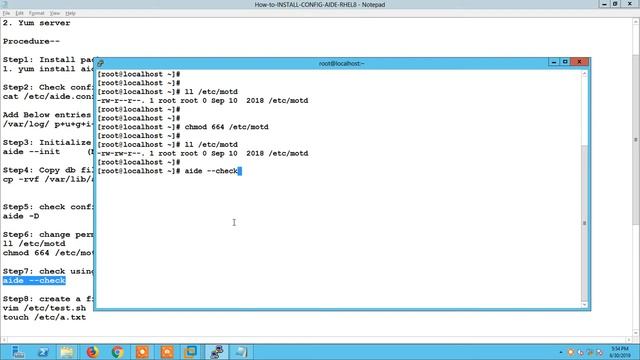Close the Notepad window
This screenshot has width=640, height=360.
point(629,4)
